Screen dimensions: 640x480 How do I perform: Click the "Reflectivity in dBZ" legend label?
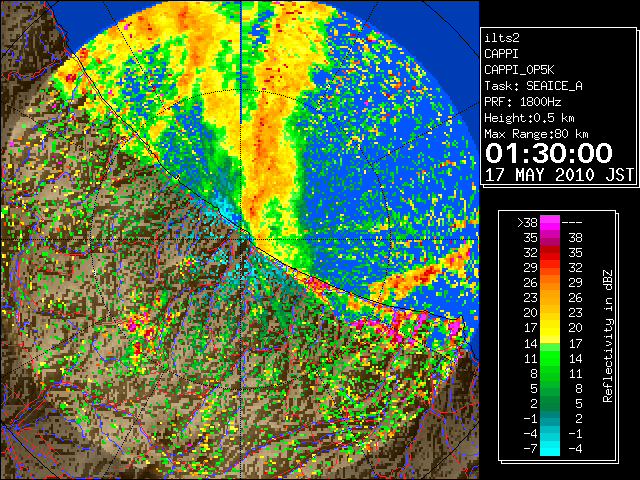[608, 336]
